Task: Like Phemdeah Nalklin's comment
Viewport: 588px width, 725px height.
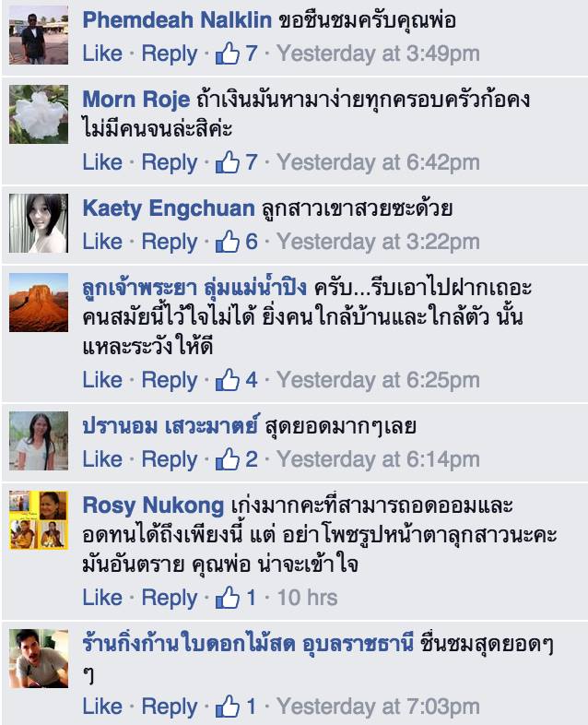Action: (x=102, y=53)
